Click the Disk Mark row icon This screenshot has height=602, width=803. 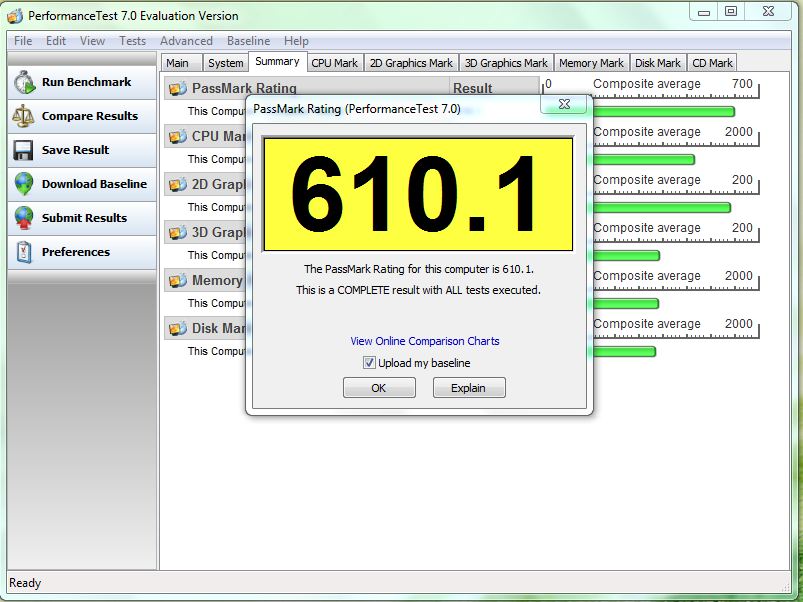click(x=177, y=328)
